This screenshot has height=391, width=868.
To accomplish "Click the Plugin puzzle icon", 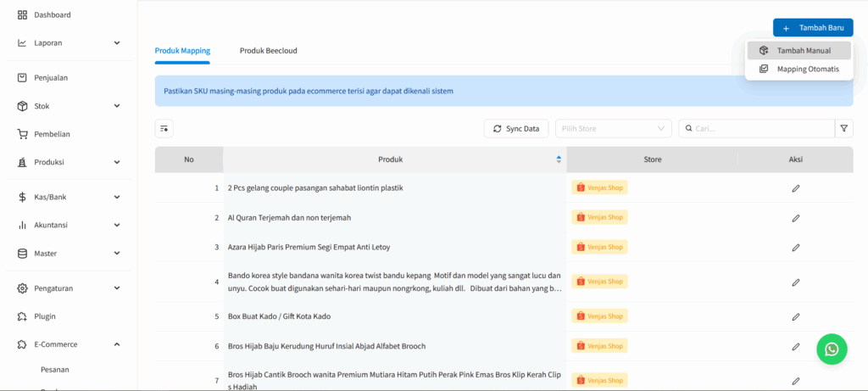I will tap(22, 317).
